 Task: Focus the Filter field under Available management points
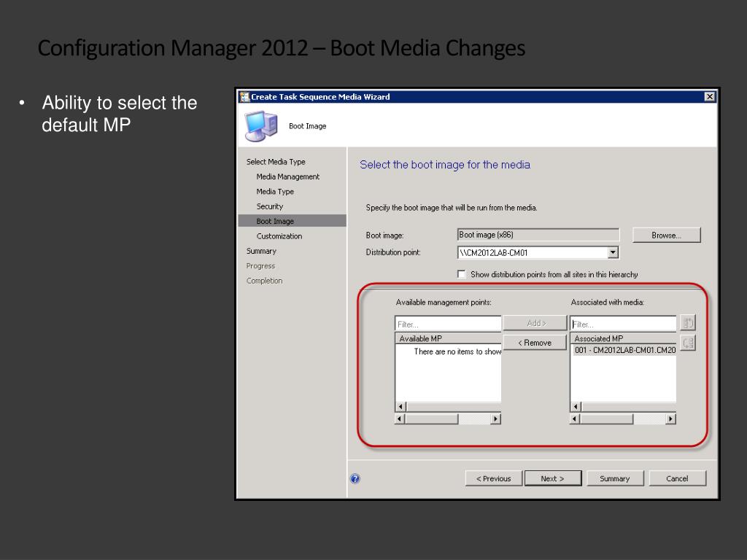[448, 324]
